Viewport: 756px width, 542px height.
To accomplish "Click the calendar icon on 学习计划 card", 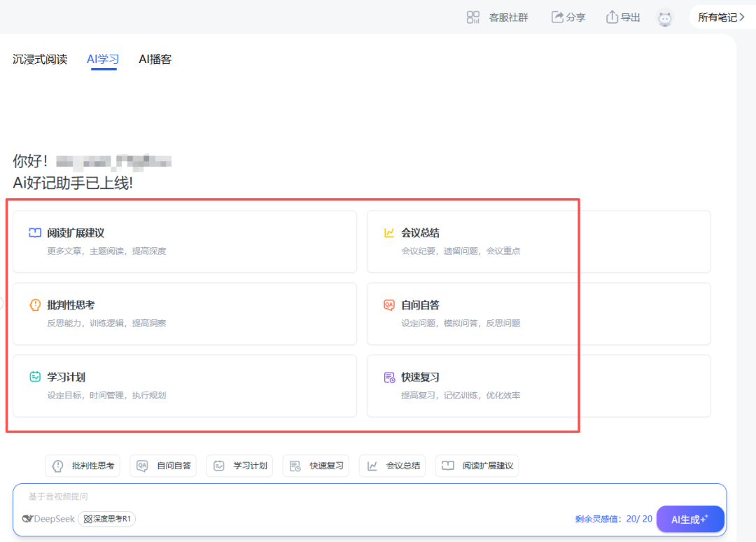I will pos(35,377).
